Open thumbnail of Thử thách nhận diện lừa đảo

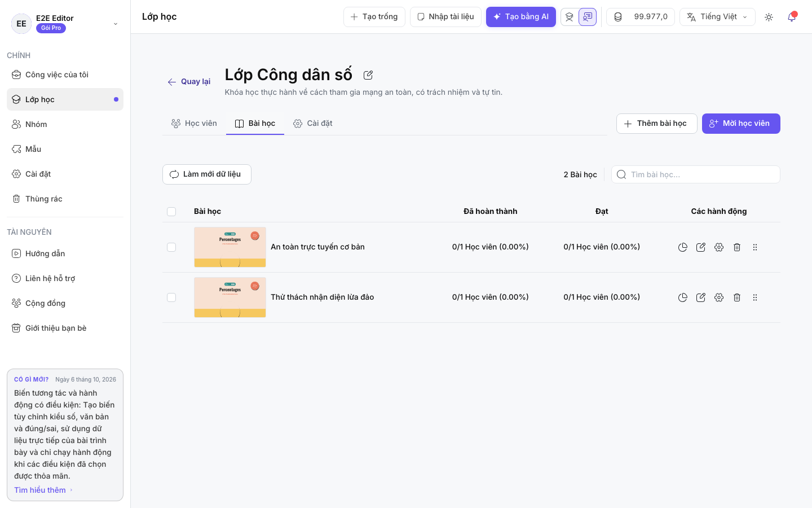point(230,297)
